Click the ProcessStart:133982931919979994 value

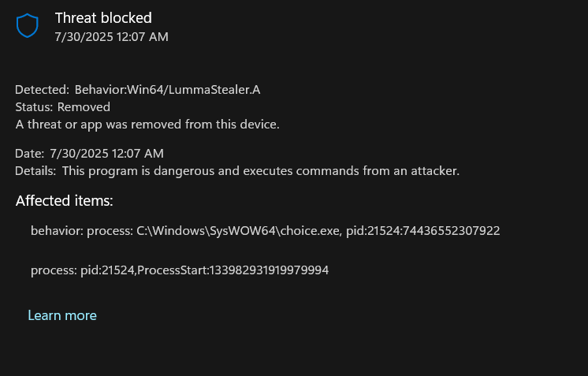[x=233, y=270]
